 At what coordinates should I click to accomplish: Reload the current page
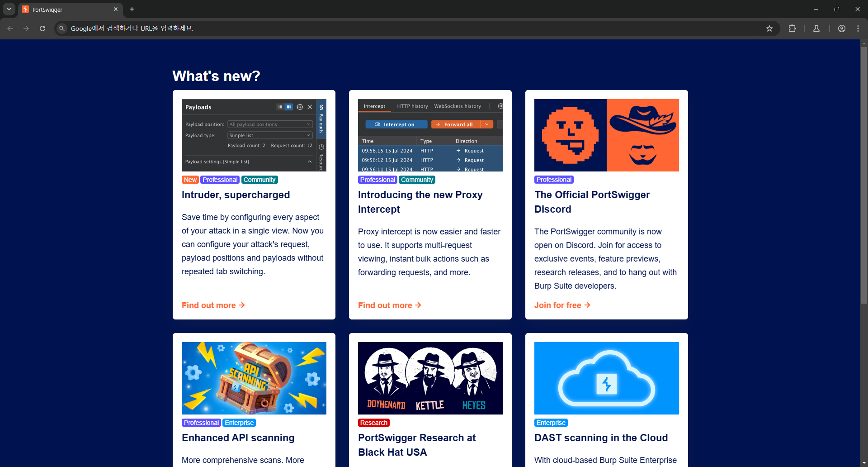42,29
